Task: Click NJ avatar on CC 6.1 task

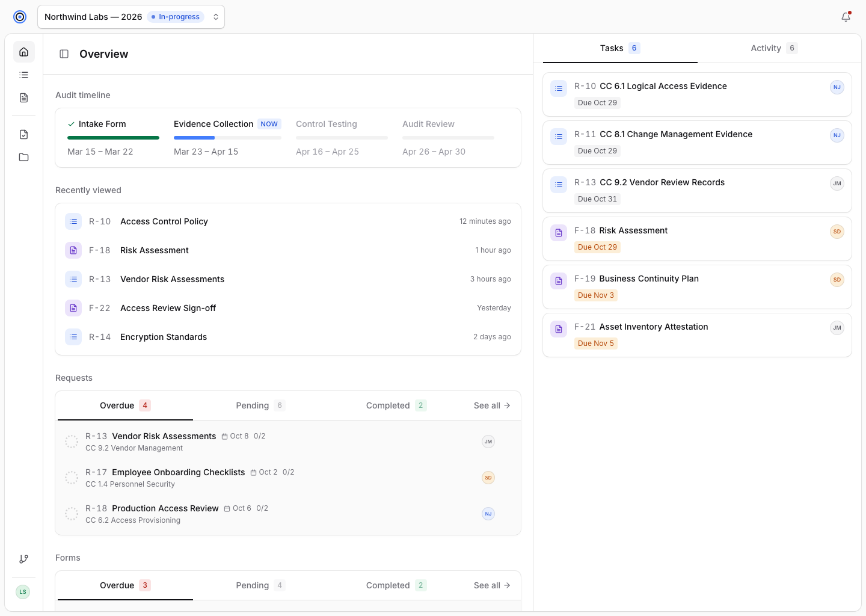Action: coord(837,87)
